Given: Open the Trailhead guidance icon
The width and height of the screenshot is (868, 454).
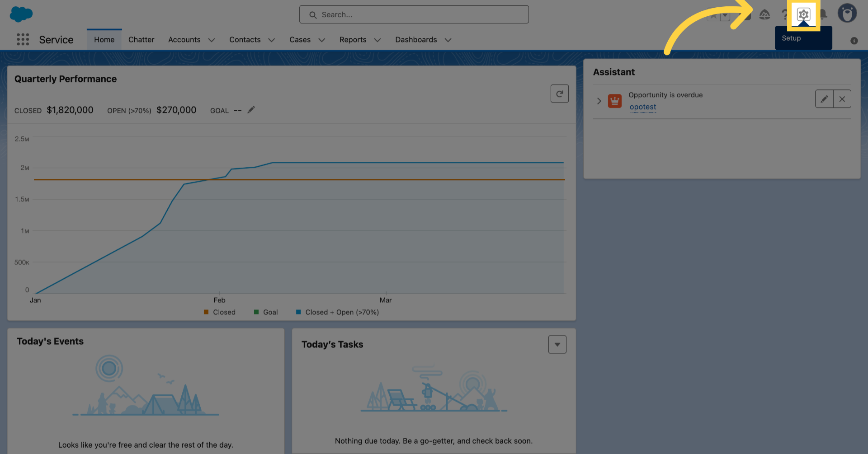Looking at the screenshot, I should click(764, 14).
